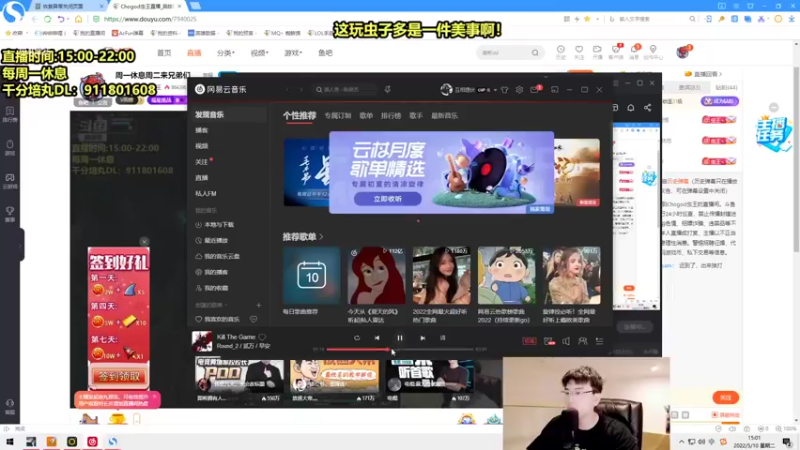Go to the previous track

click(377, 338)
